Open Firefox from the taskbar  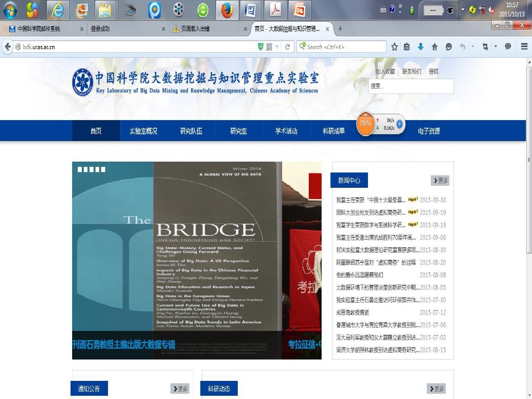[x=227, y=10]
